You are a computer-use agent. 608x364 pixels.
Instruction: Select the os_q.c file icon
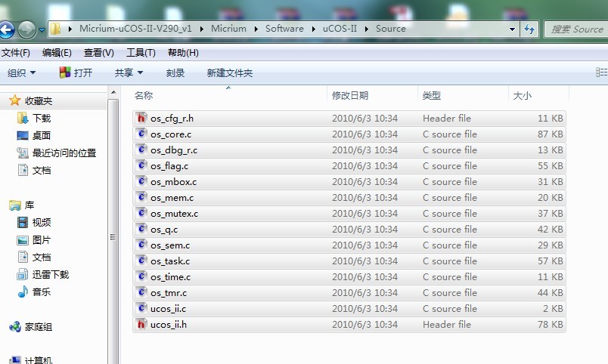[x=141, y=229]
